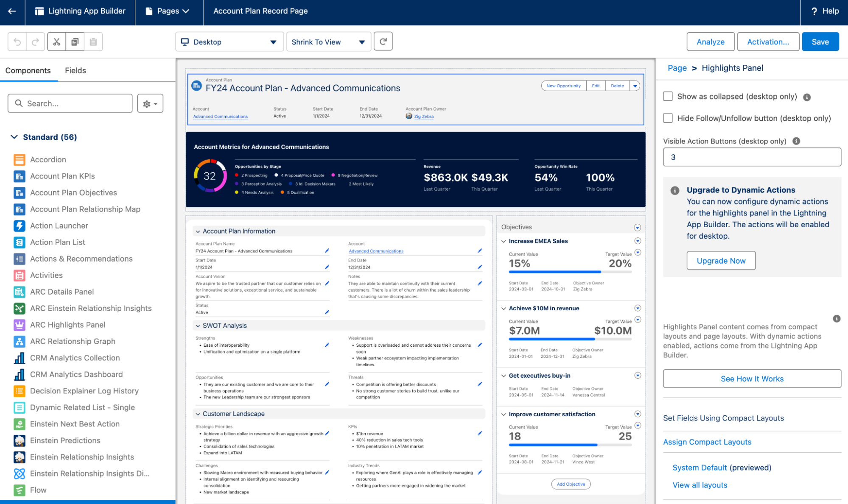This screenshot has height=504, width=848.
Task: Open the Shrink To View dropdown
Action: [328, 42]
